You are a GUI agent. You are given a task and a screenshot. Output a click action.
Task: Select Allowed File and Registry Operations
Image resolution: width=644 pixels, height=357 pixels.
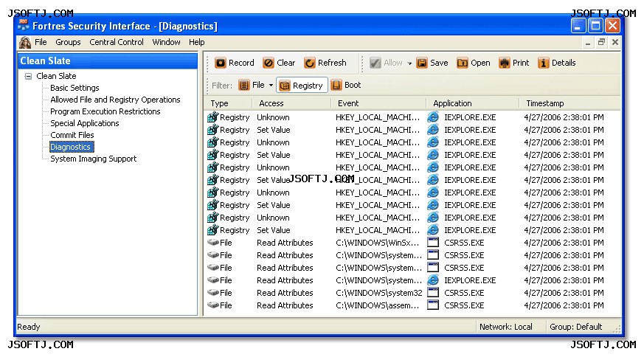[115, 100]
